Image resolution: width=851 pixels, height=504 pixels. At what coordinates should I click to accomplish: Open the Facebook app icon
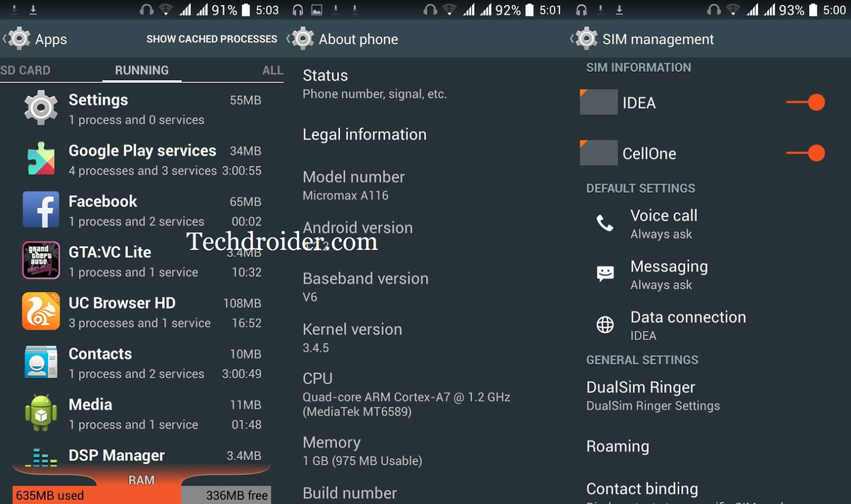pyautogui.click(x=41, y=209)
